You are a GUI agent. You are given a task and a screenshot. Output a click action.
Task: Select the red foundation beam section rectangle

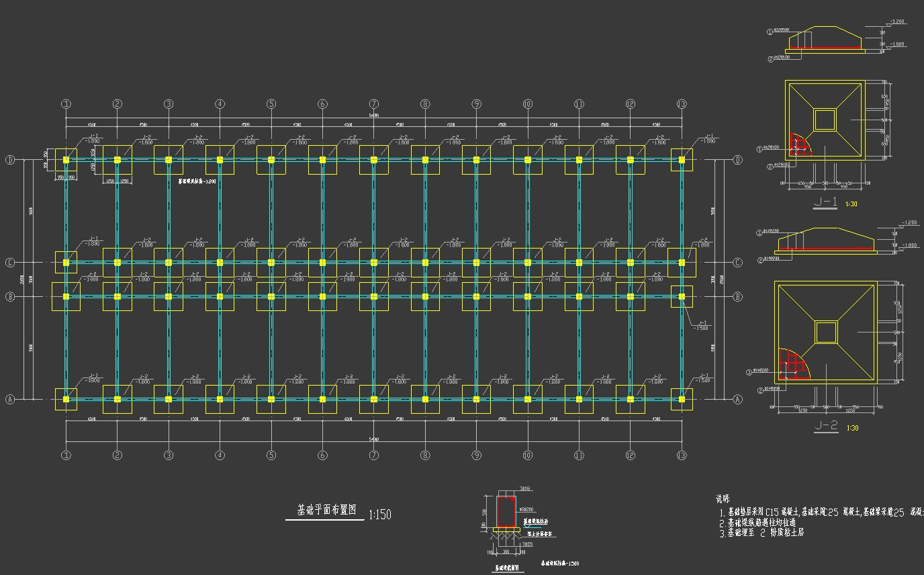click(506, 512)
